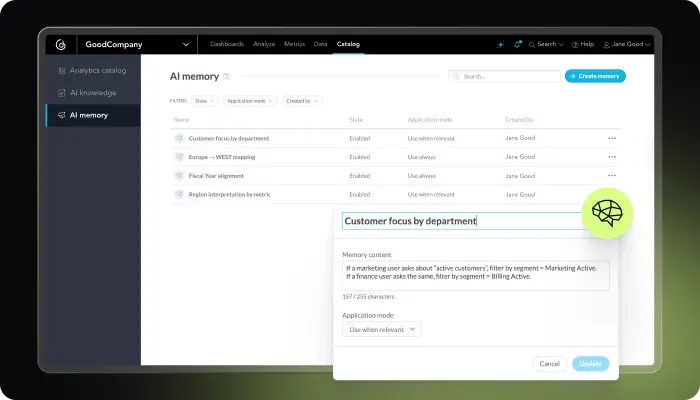Click the green brain AI memory badge

point(607,212)
